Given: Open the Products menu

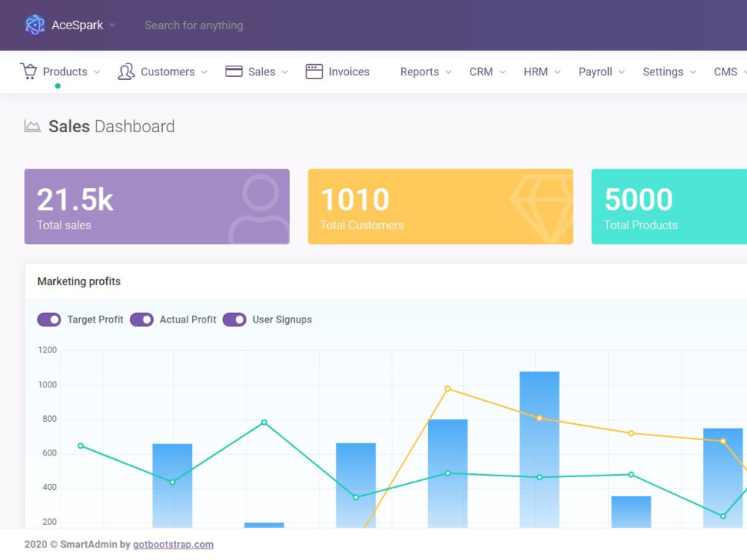Looking at the screenshot, I should click(x=61, y=72).
